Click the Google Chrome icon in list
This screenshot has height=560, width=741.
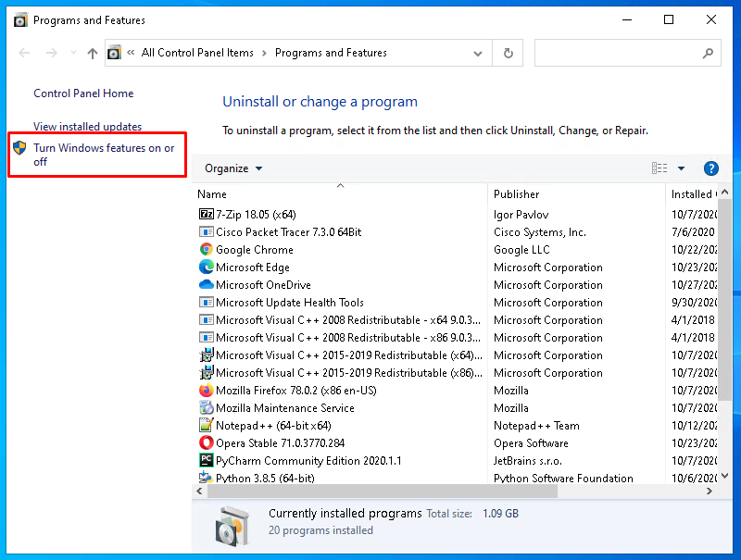(206, 249)
